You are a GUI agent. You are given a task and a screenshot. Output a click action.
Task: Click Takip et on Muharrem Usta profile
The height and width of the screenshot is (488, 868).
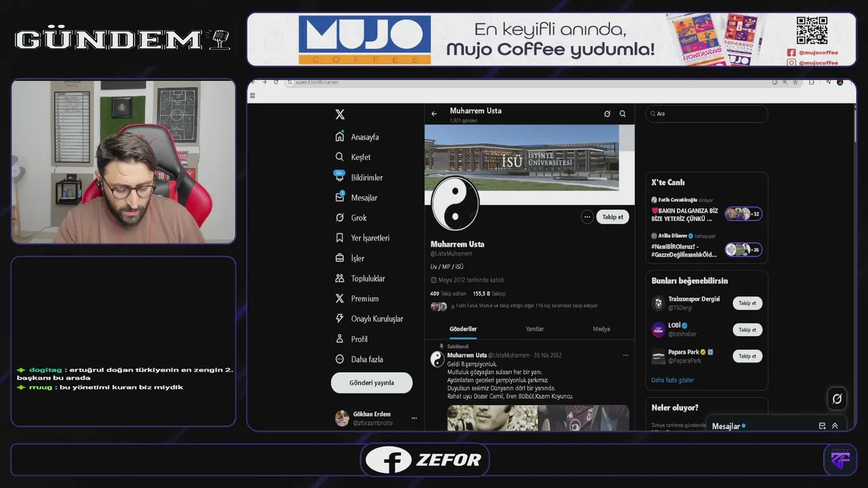(x=612, y=217)
